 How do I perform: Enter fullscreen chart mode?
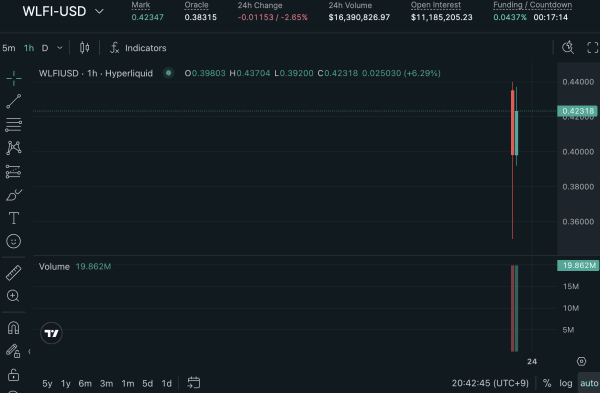tap(593, 47)
